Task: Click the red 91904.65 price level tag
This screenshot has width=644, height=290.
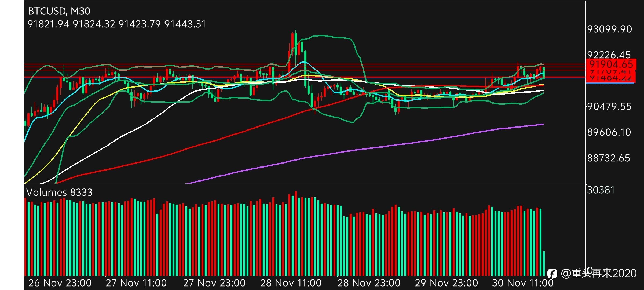Action: (611, 64)
